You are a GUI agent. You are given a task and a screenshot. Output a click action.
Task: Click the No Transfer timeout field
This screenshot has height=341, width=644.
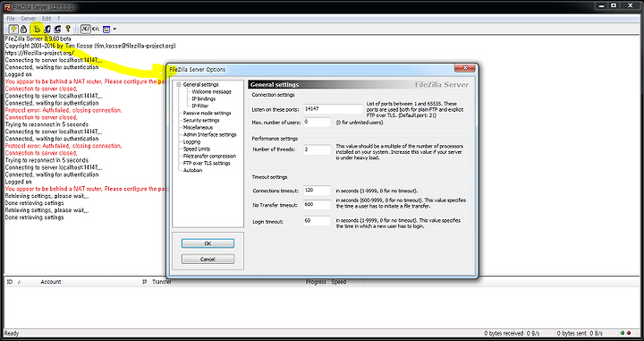(317, 205)
